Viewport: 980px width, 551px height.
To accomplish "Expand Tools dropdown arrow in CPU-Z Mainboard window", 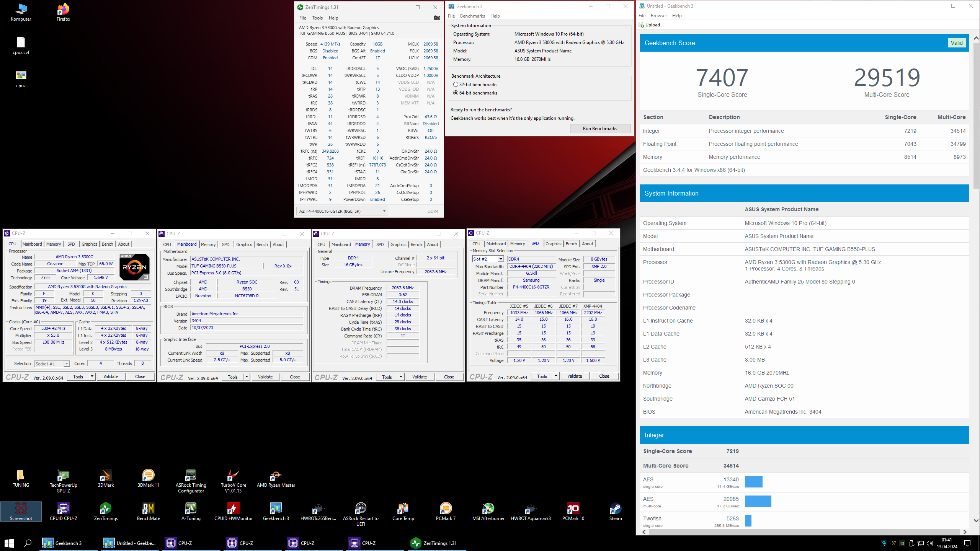I will [x=247, y=377].
